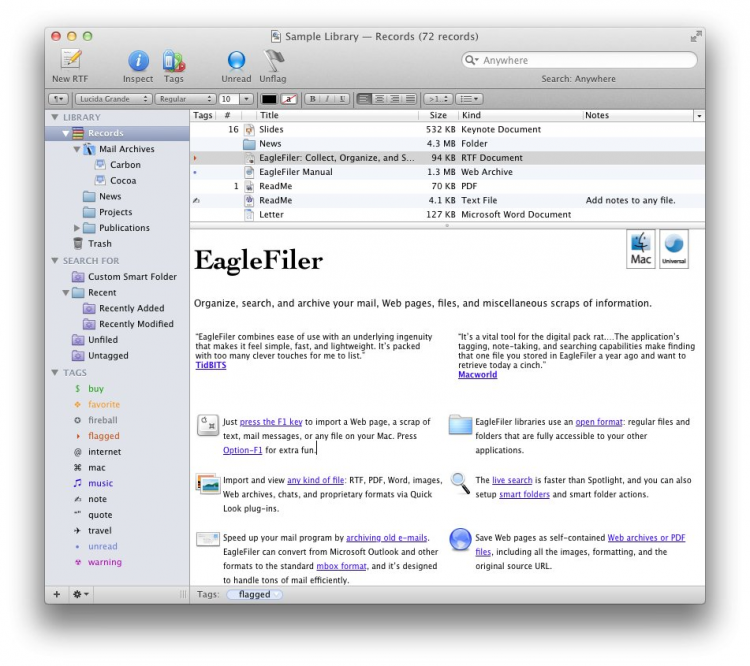The image size is (750, 666).
Task: Select the favorite tag
Action: 104,404
